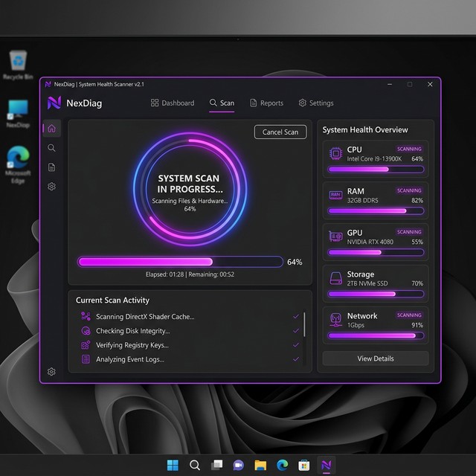Go to the Settings tab in the top navigation
The image size is (476, 476).
pos(316,103)
